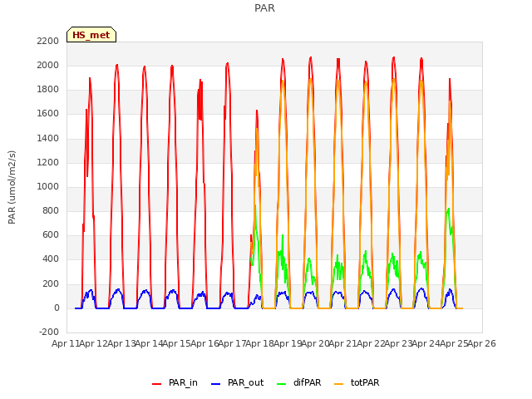Click the Apr 26 x-axis label
The image size is (532, 399).
coord(482,343)
